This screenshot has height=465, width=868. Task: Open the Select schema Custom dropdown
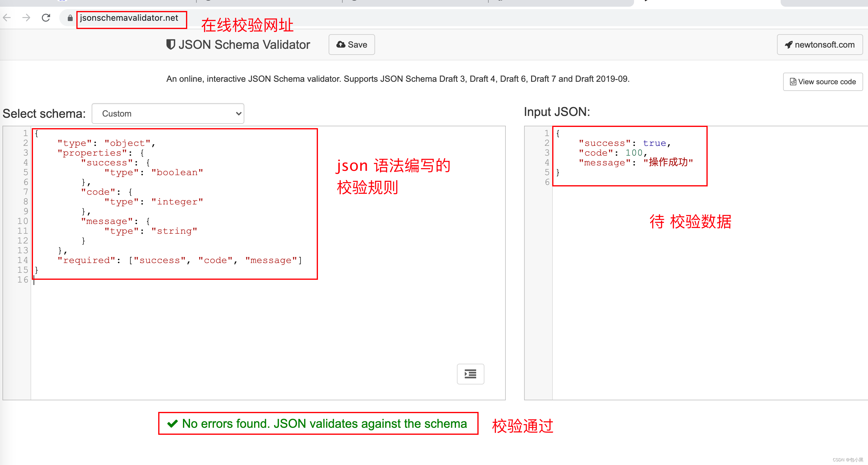point(167,114)
